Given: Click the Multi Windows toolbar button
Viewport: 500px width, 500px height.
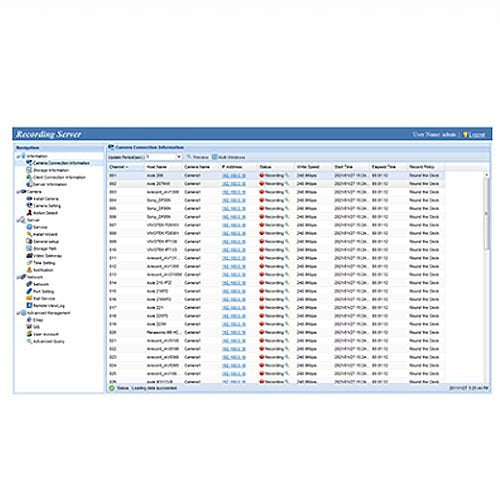Looking at the screenshot, I should click(x=229, y=157).
